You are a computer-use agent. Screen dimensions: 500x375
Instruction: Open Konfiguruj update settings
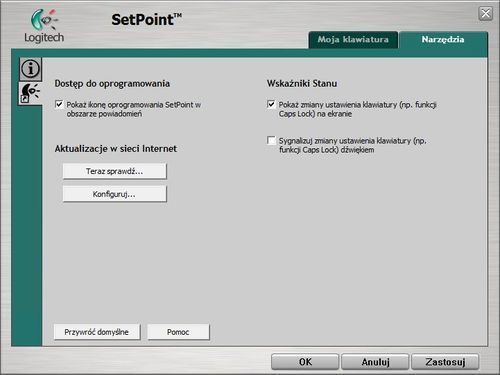tap(115, 194)
